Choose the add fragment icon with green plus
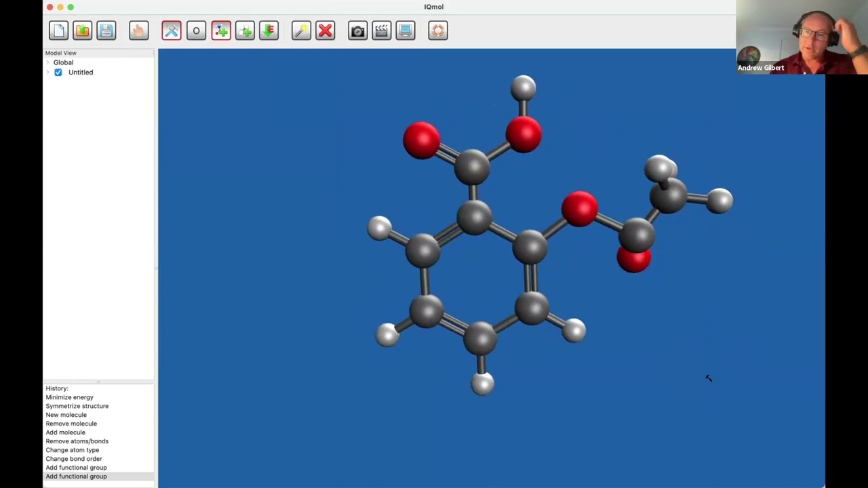This screenshot has width=868, height=488. (221, 30)
